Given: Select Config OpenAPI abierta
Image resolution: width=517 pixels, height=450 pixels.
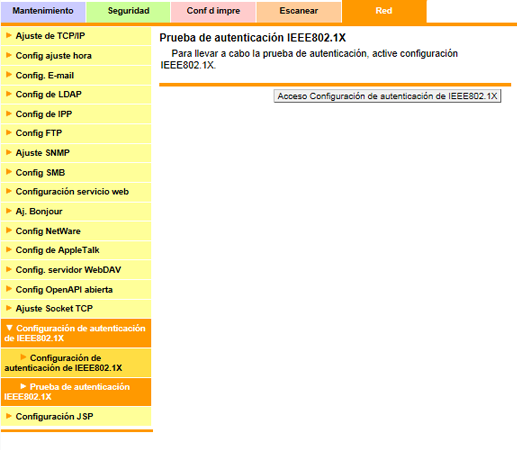Looking at the screenshot, I should (76, 289).
